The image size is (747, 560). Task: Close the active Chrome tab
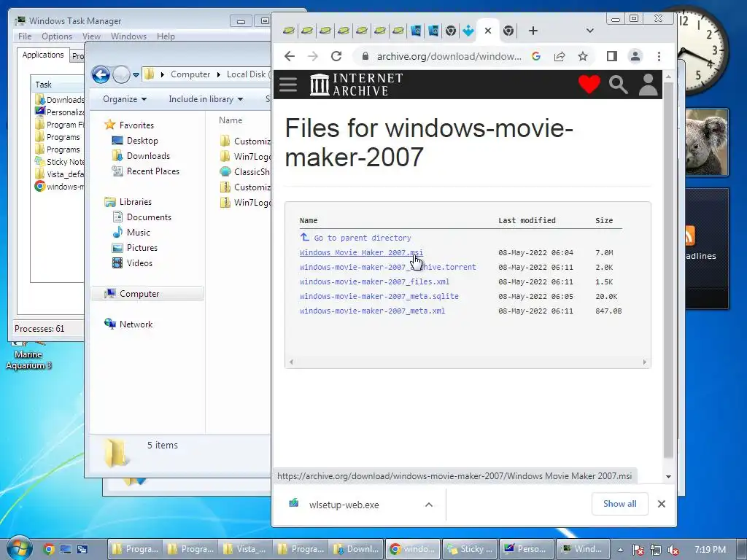(488, 31)
